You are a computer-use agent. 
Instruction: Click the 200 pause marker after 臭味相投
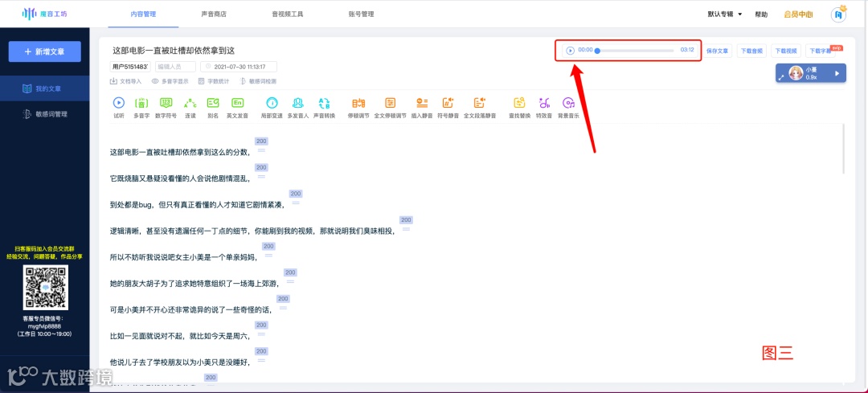407,219
